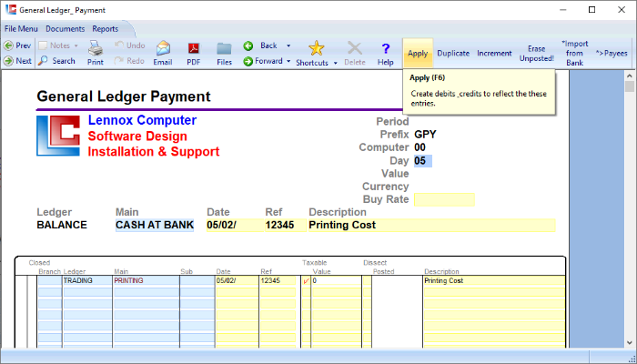Go to Prev record
637x364 pixels.
click(x=17, y=45)
